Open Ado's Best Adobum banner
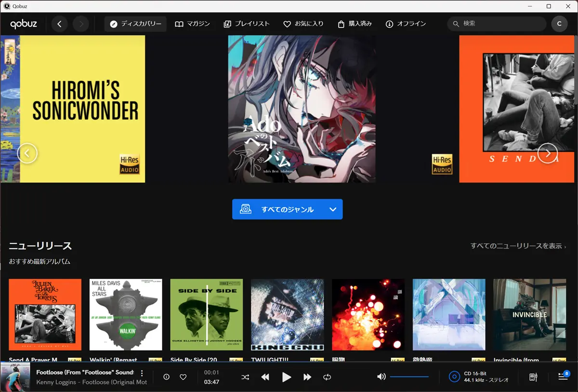Image resolution: width=578 pixels, height=392 pixels. pyautogui.click(x=302, y=109)
